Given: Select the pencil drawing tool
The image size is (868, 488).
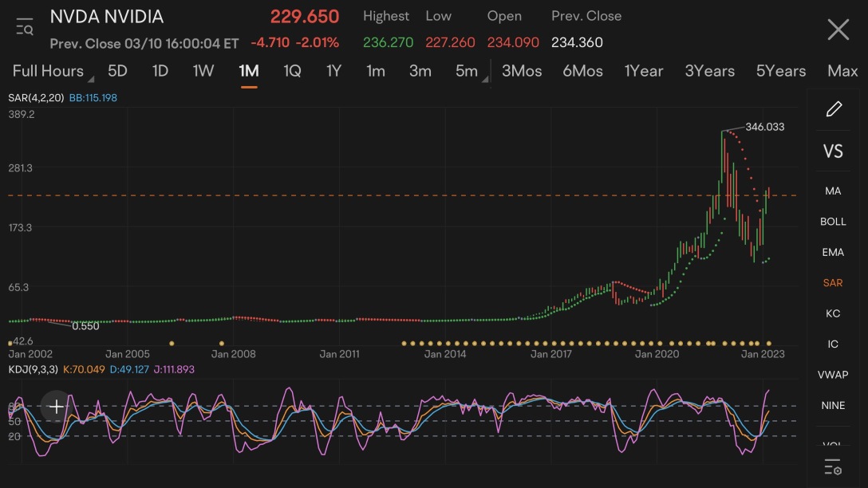Looking at the screenshot, I should (834, 109).
